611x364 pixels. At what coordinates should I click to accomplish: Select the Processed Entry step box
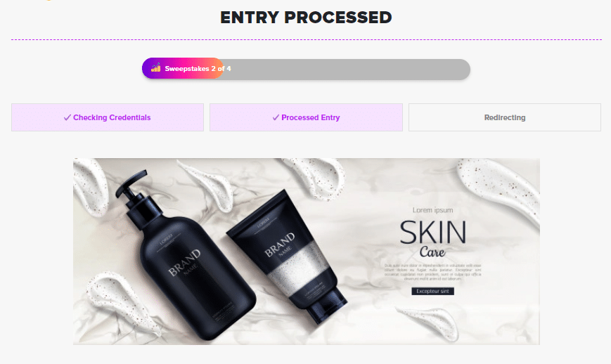[306, 117]
